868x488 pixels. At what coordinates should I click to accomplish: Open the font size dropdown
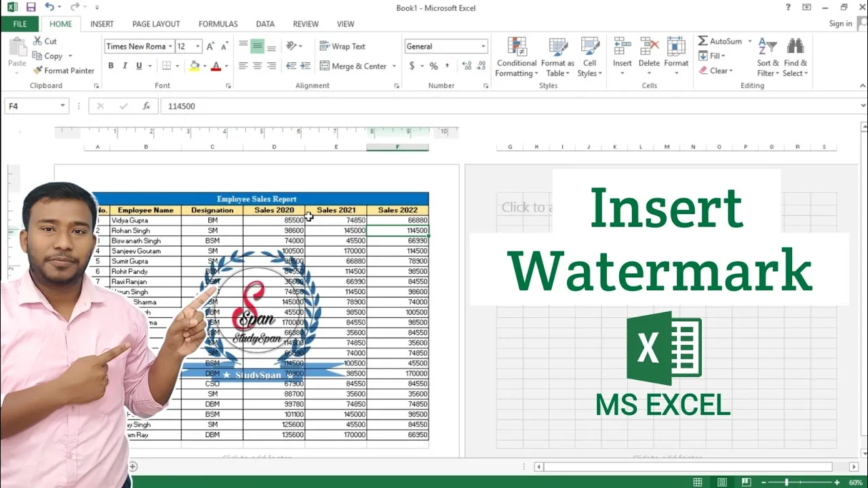(x=197, y=46)
